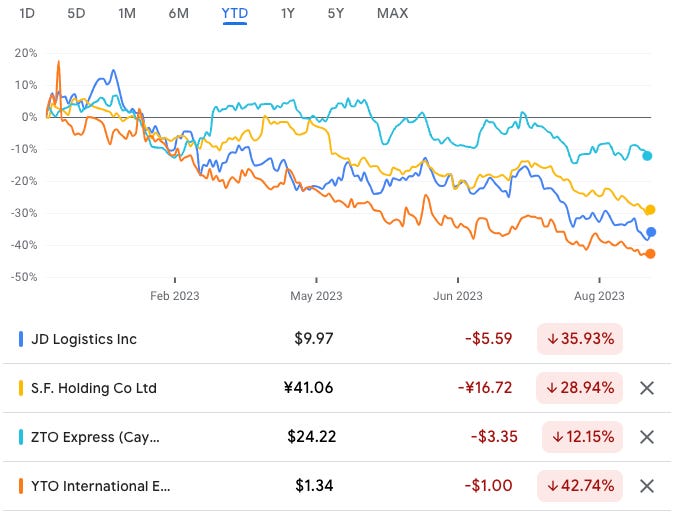The height and width of the screenshot is (515, 673).
Task: Select the 1M time range tab
Action: click(127, 13)
